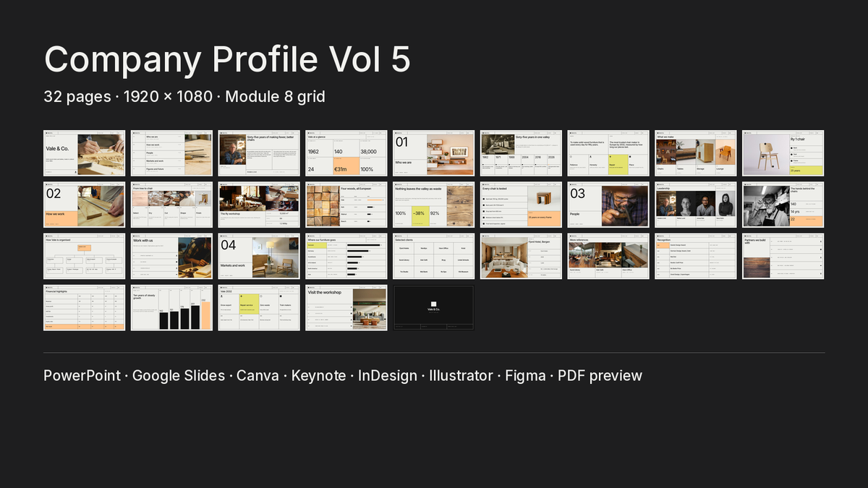
Task: Select the 'More references' slide thumbnail
Action: [608, 256]
